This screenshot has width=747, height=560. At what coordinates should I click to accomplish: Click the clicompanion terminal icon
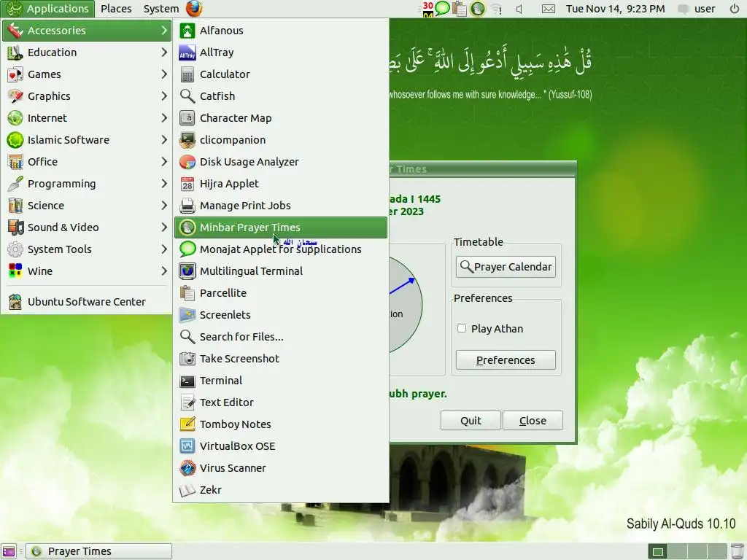coord(187,140)
